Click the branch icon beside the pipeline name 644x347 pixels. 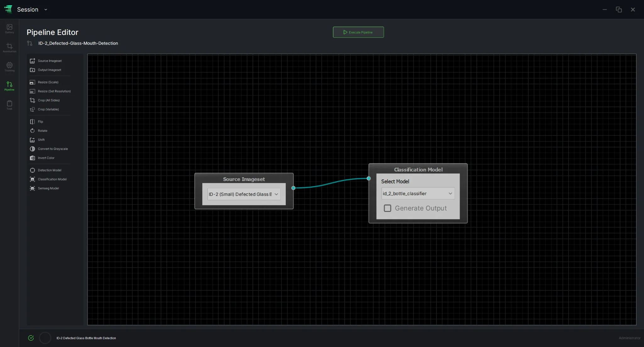[30, 43]
